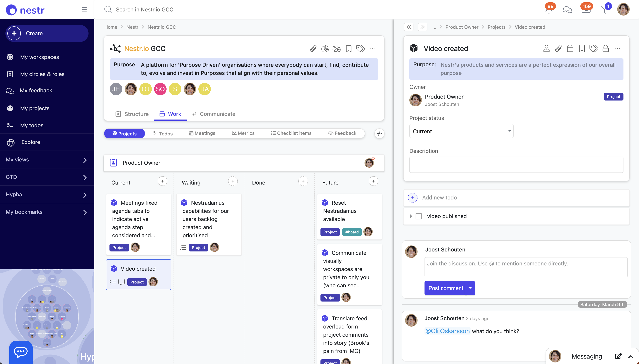Image resolution: width=639 pixels, height=364 pixels.
Task: Add a project to the Current column
Action: [x=162, y=181]
